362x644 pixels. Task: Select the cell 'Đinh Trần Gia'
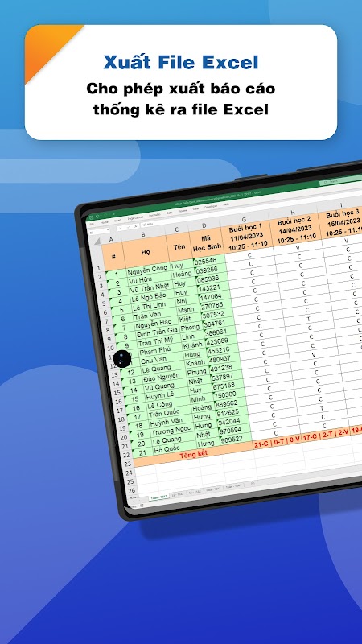156,333
